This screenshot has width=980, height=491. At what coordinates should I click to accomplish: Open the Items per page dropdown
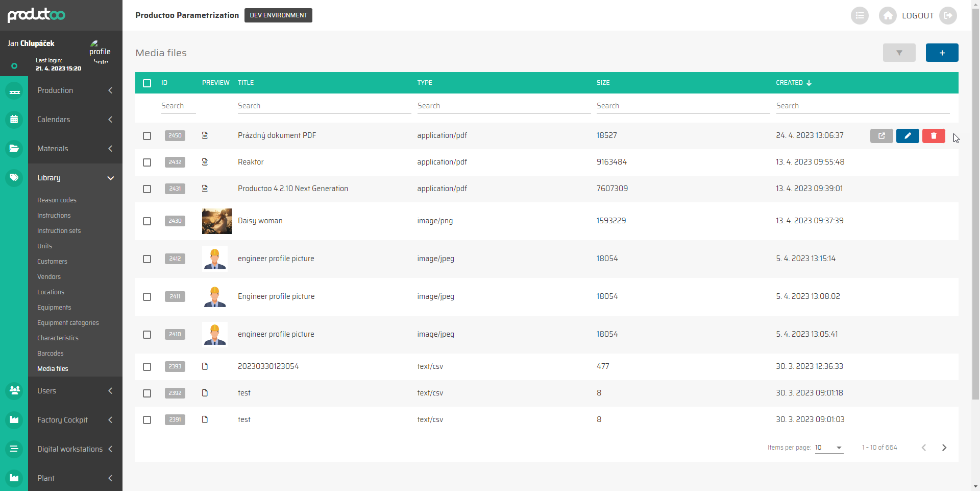[828, 448]
